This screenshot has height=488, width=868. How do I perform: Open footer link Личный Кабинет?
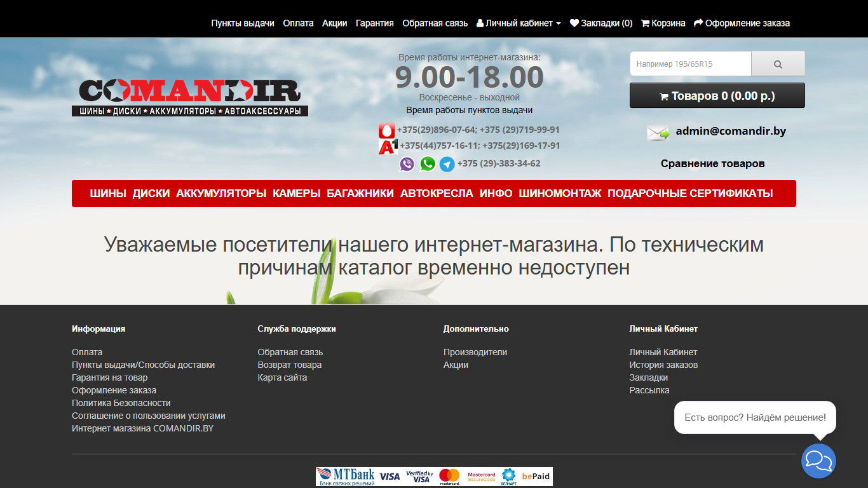click(x=663, y=352)
